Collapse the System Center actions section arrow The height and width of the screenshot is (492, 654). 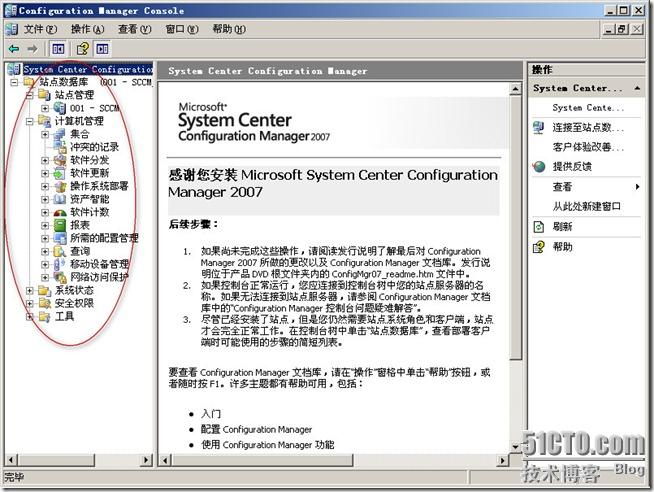[x=637, y=88]
